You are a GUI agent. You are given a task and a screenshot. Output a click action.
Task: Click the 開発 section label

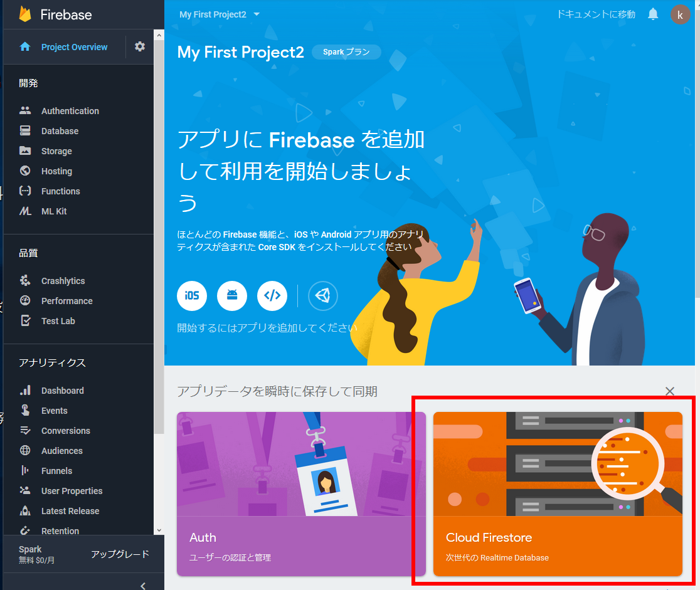click(28, 83)
